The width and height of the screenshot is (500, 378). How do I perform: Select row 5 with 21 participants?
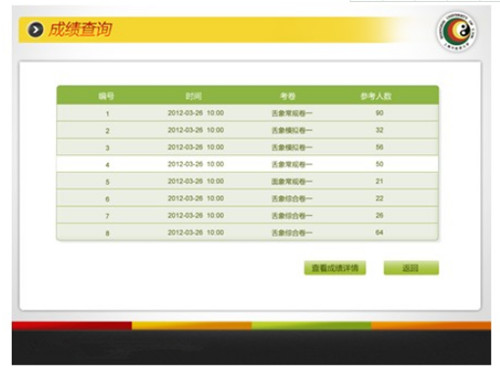click(x=247, y=181)
